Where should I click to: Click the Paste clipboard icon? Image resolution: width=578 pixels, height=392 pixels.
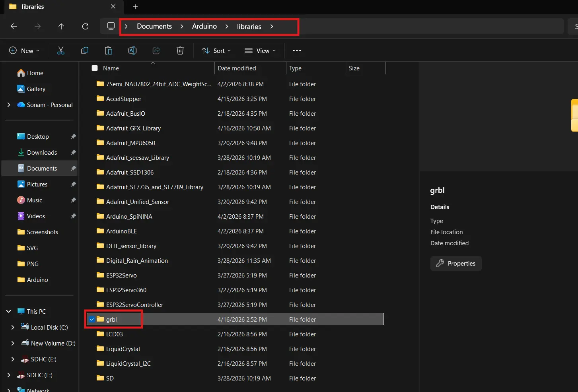tap(108, 50)
